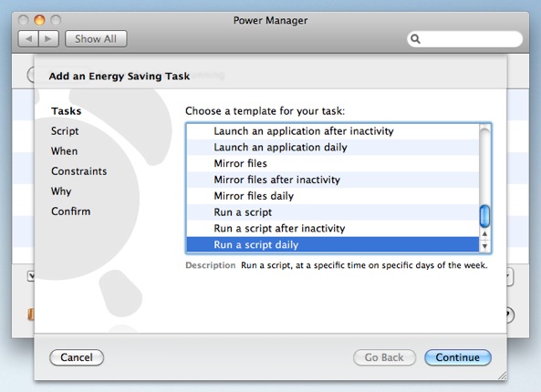541x392 pixels.
Task: Select the When step in the sidebar
Action: coord(64,151)
